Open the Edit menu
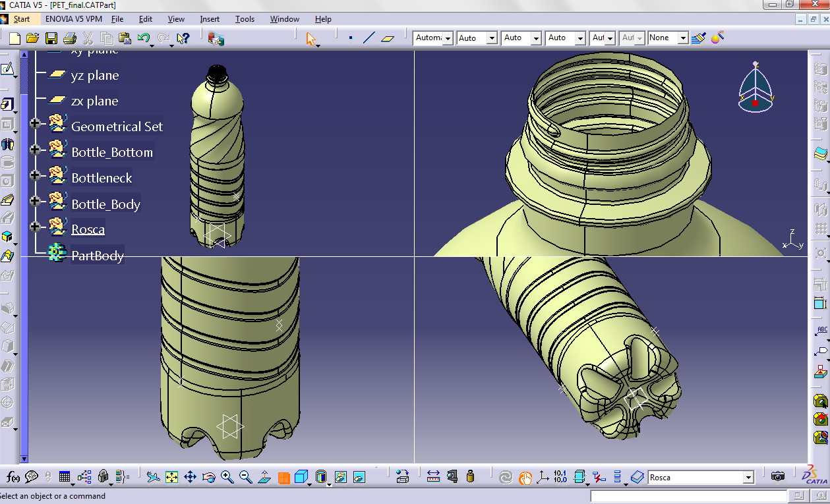This screenshot has height=504, width=830. [146, 19]
